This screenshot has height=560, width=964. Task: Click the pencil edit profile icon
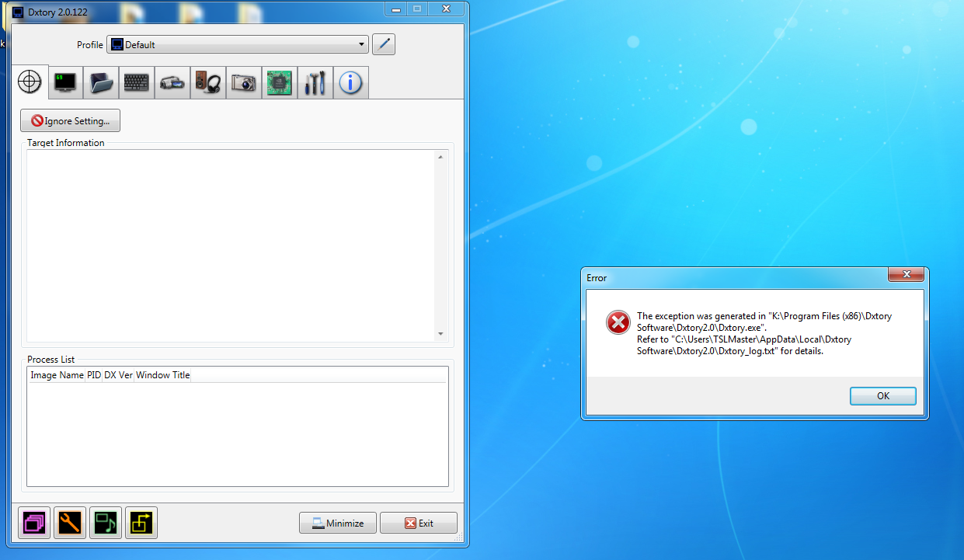384,44
